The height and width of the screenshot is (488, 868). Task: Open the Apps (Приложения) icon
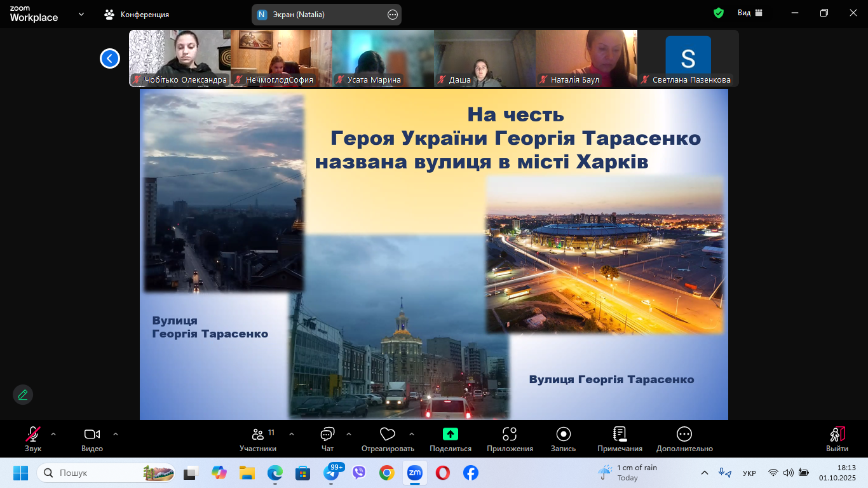pyautogui.click(x=510, y=435)
